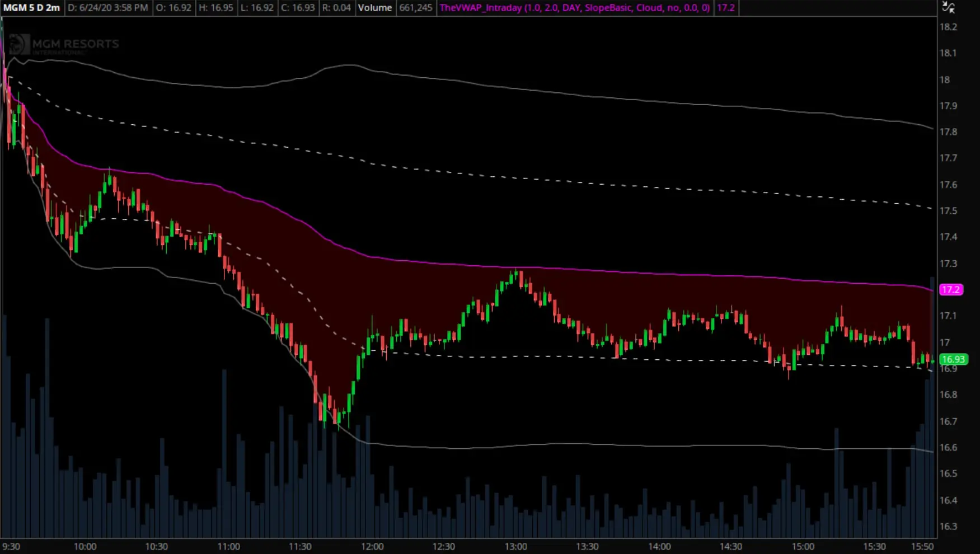This screenshot has width=980, height=554.
Task: Click the magenta 17.2 price bubble
Action: tap(951, 289)
